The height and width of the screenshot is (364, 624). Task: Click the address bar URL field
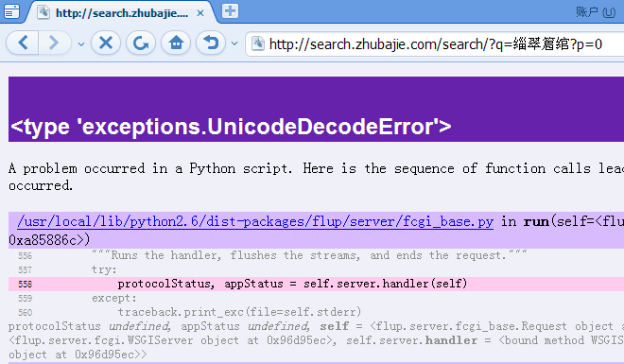tap(436, 43)
